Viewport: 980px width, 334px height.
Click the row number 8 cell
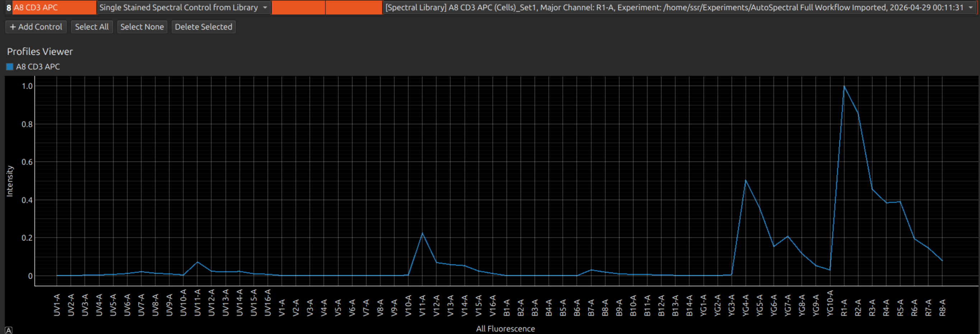pyautogui.click(x=9, y=7)
